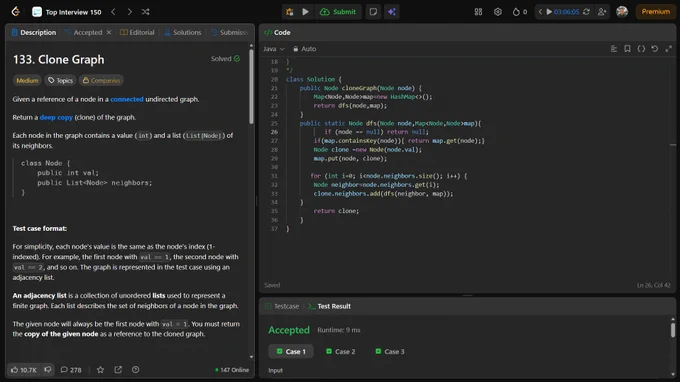The height and width of the screenshot is (382, 680).
Task: Click the curly braces icon
Action: click(641, 49)
